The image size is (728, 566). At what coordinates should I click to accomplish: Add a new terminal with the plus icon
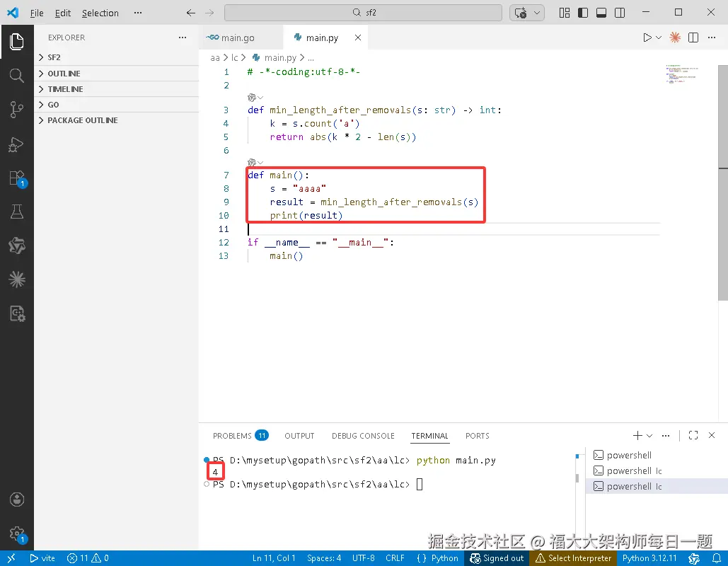(637, 436)
